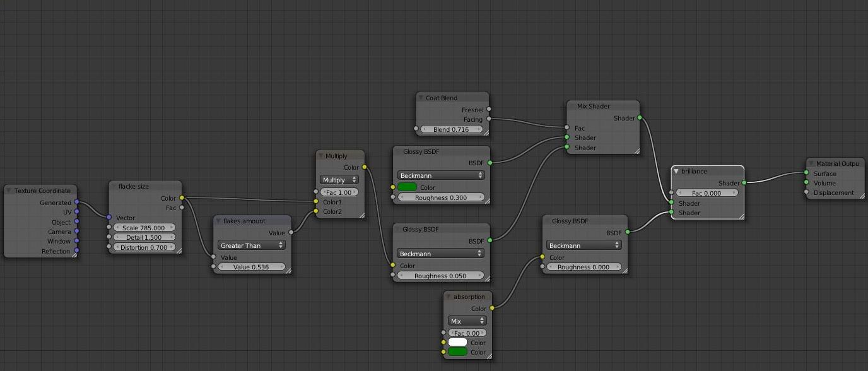Viewport: 868px width, 371px height.
Task: Select the Object output socket
Action: pyautogui.click(x=77, y=222)
